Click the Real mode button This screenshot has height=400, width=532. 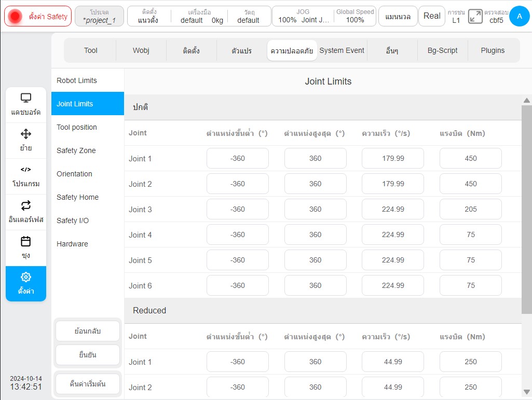(432, 16)
